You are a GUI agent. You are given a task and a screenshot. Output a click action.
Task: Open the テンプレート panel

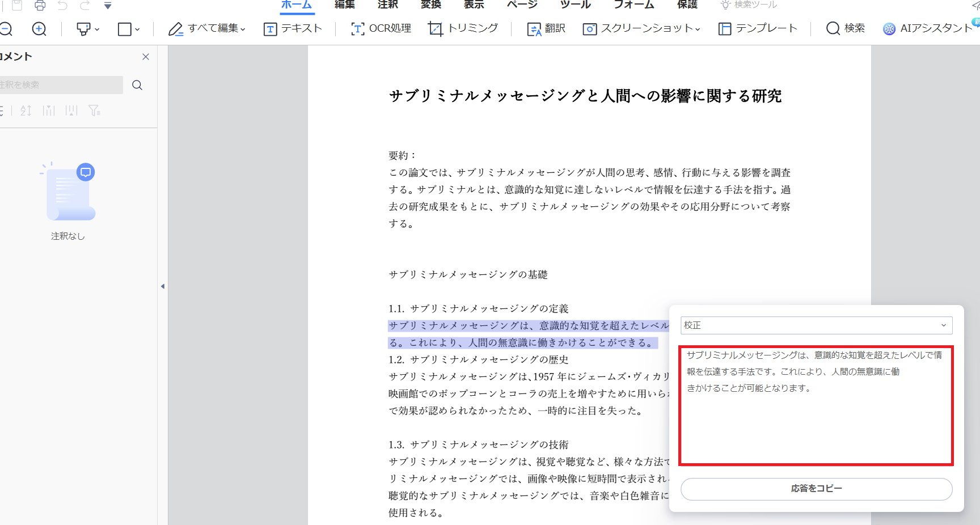tap(758, 28)
